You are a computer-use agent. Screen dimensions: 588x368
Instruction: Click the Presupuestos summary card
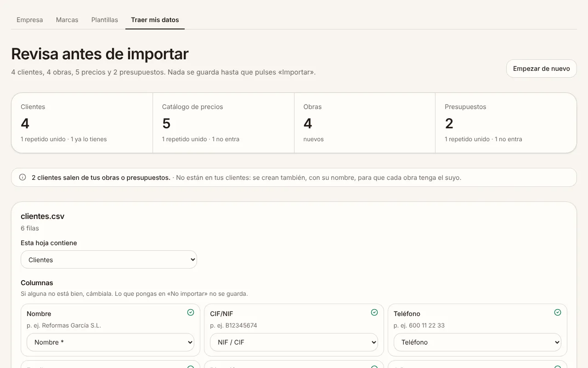point(506,123)
